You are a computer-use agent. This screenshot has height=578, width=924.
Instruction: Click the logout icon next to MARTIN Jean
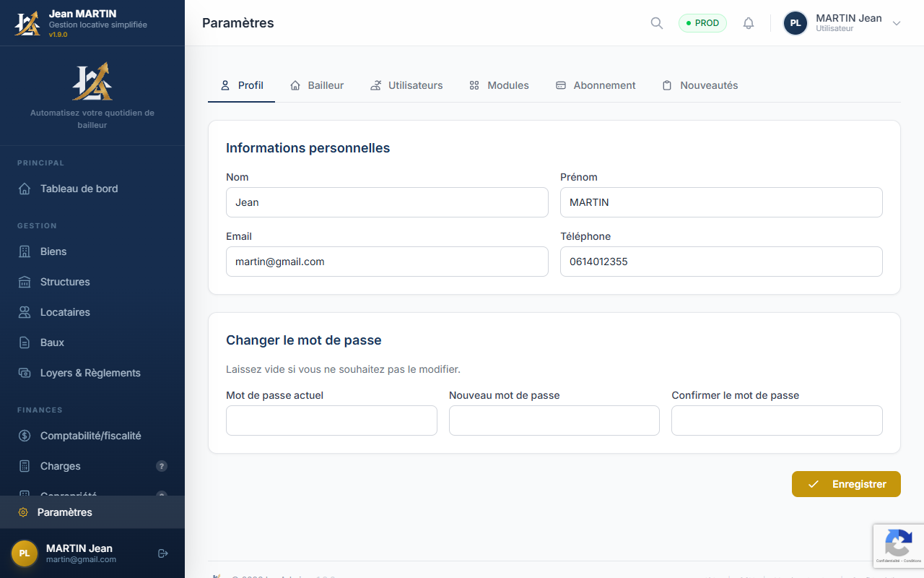162,553
